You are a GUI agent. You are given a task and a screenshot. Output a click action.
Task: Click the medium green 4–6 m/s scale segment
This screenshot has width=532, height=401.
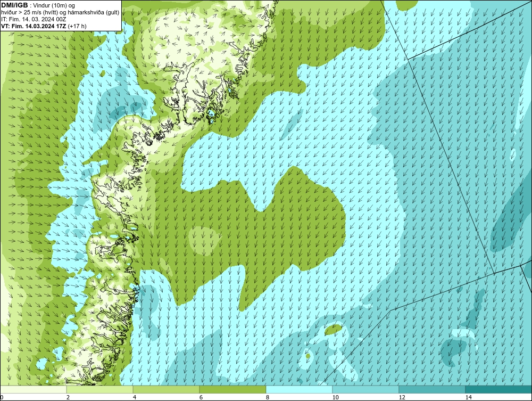click(x=166, y=389)
